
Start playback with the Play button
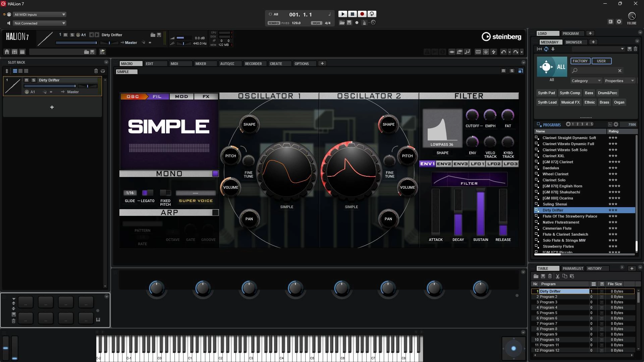point(342,14)
